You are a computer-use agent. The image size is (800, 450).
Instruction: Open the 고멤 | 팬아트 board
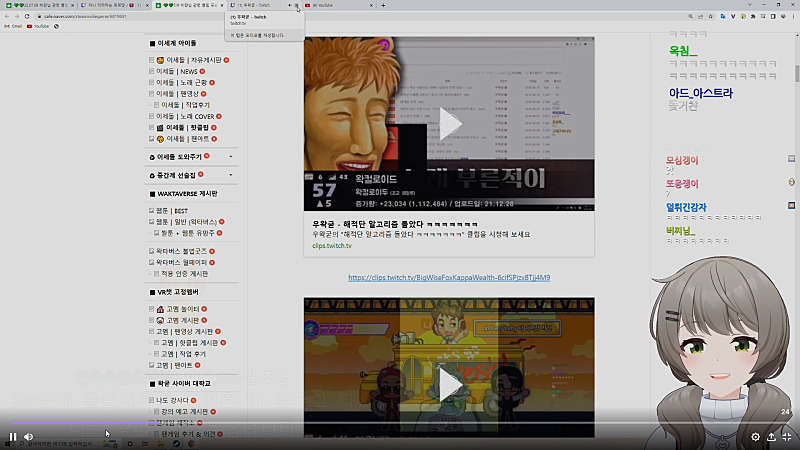[x=174, y=365]
